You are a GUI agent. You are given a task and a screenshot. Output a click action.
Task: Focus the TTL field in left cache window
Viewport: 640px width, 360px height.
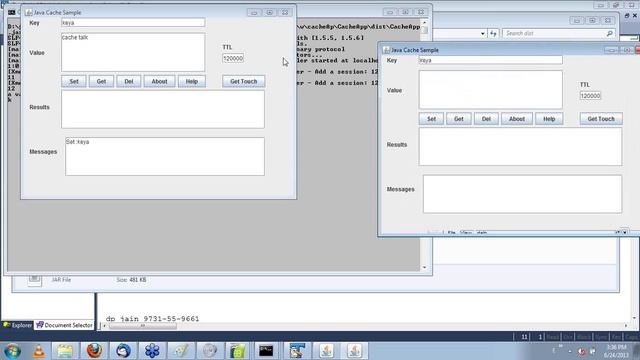pos(233,58)
